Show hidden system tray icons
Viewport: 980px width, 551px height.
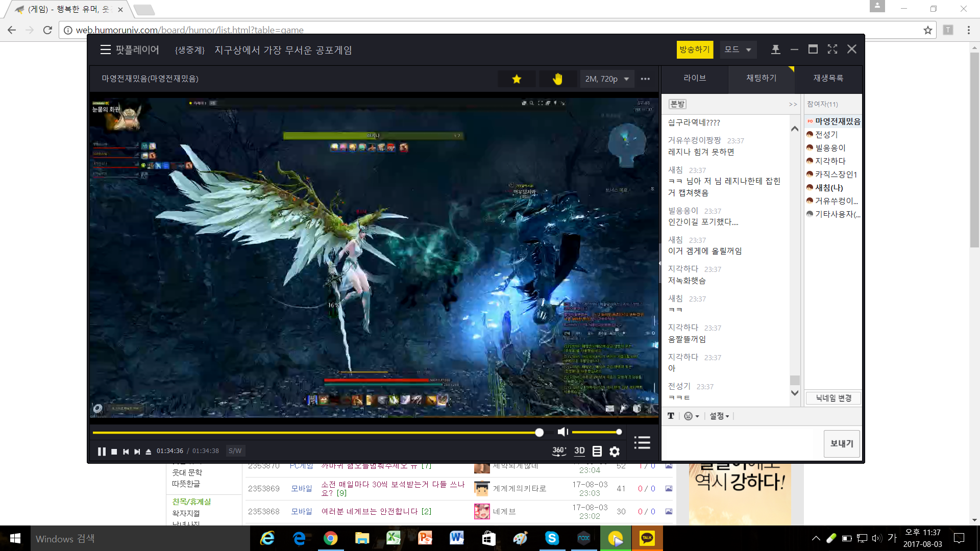point(816,538)
